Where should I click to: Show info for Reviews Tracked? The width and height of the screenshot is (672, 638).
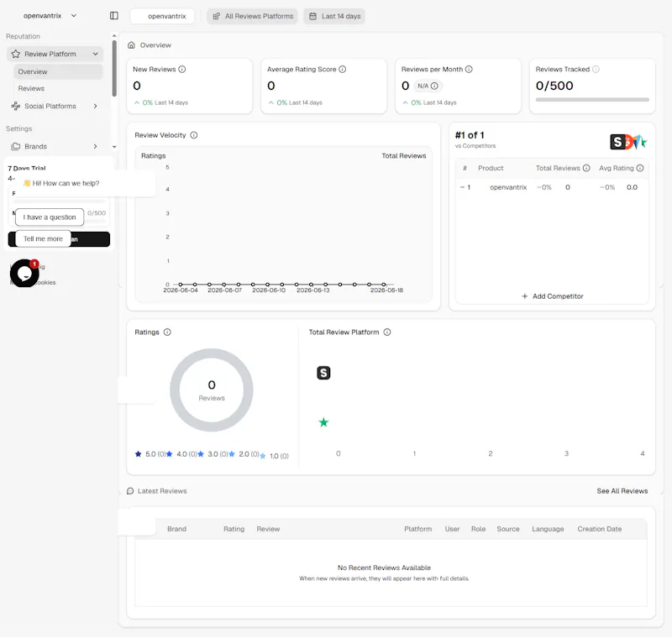[596, 70]
